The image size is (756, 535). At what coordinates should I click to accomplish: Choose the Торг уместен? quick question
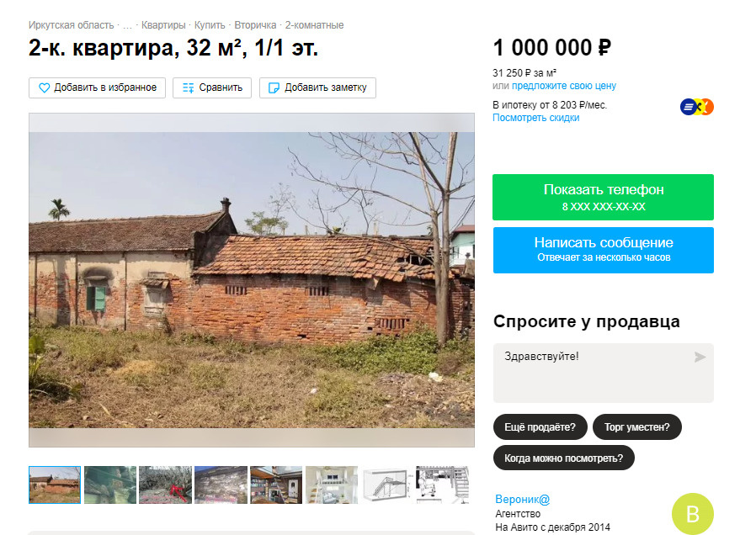637,427
